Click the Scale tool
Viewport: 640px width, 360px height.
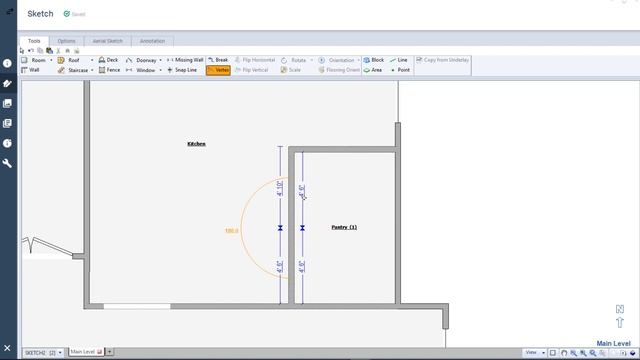pyautogui.click(x=291, y=70)
